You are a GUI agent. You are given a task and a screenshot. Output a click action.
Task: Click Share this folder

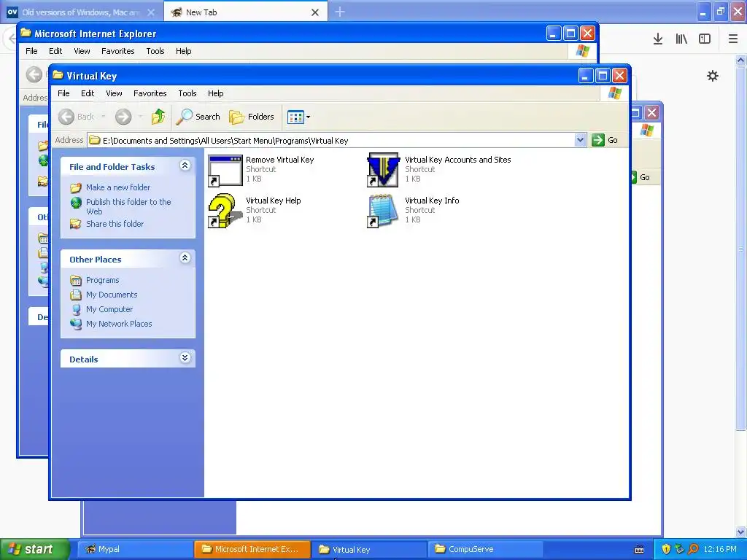(x=115, y=224)
